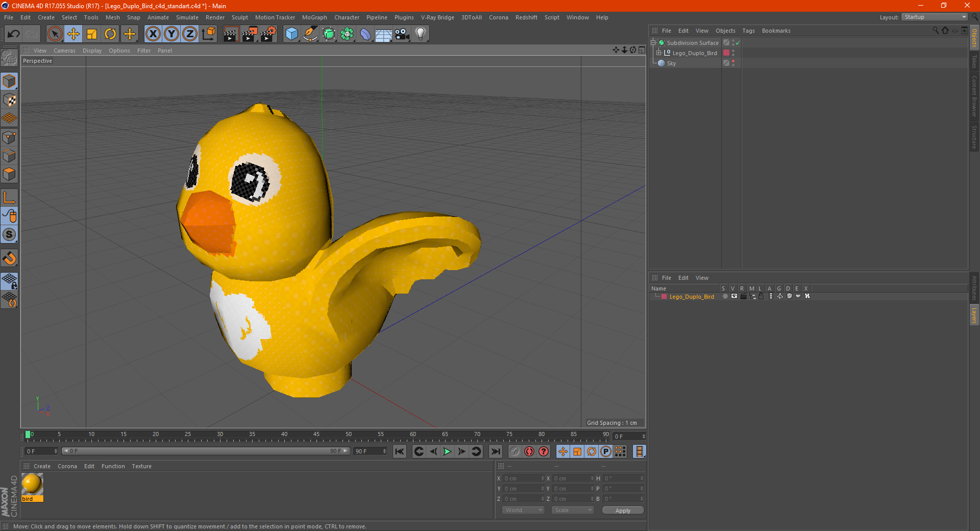Toggle Autokeying button

[x=529, y=451]
